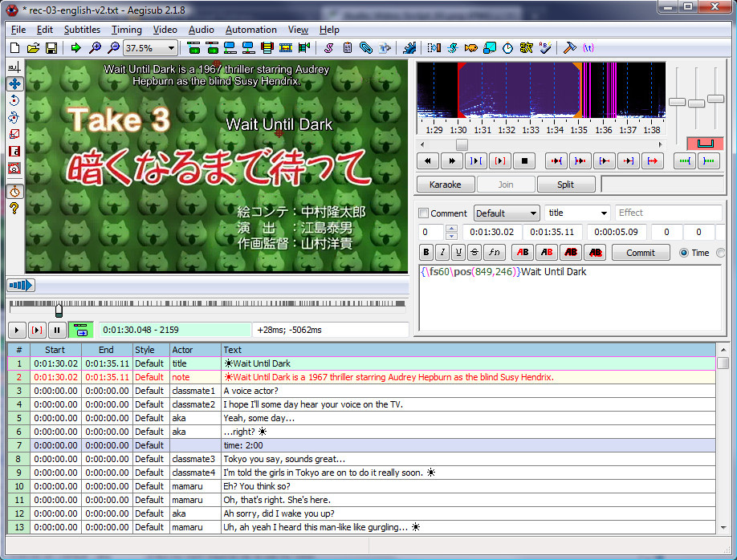The height and width of the screenshot is (560, 737).
Task: Open the Automation menu
Action: (250, 30)
